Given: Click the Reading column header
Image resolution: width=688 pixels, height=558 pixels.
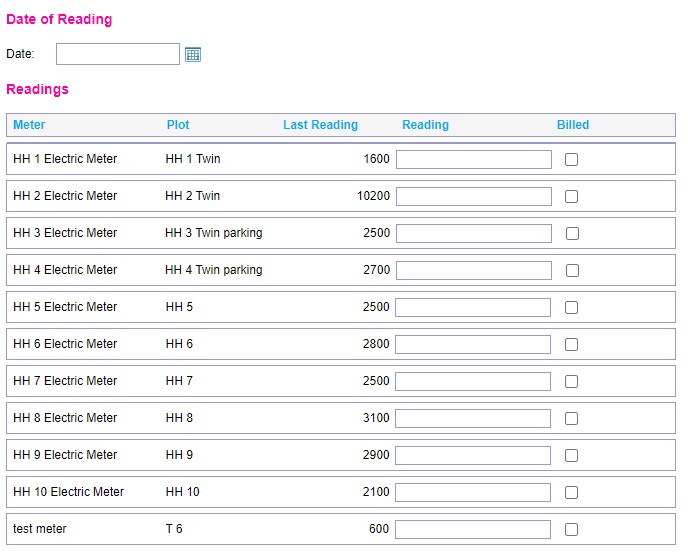Looking at the screenshot, I should point(425,125).
